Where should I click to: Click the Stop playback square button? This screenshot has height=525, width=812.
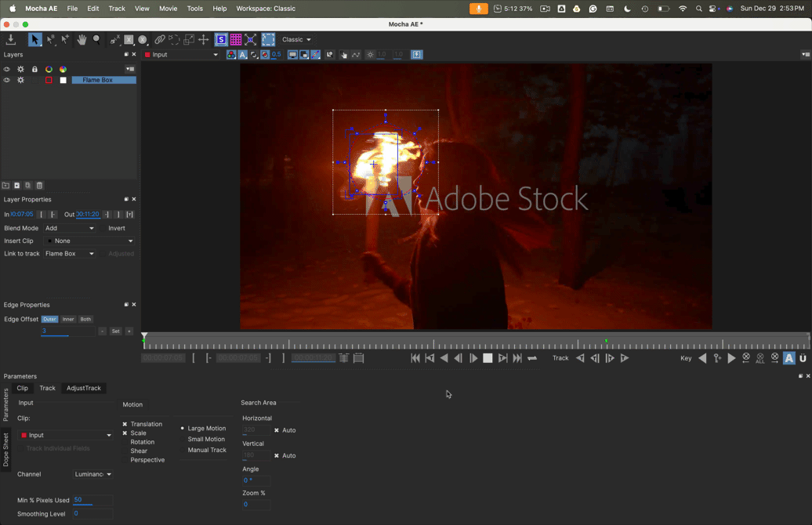(488, 358)
